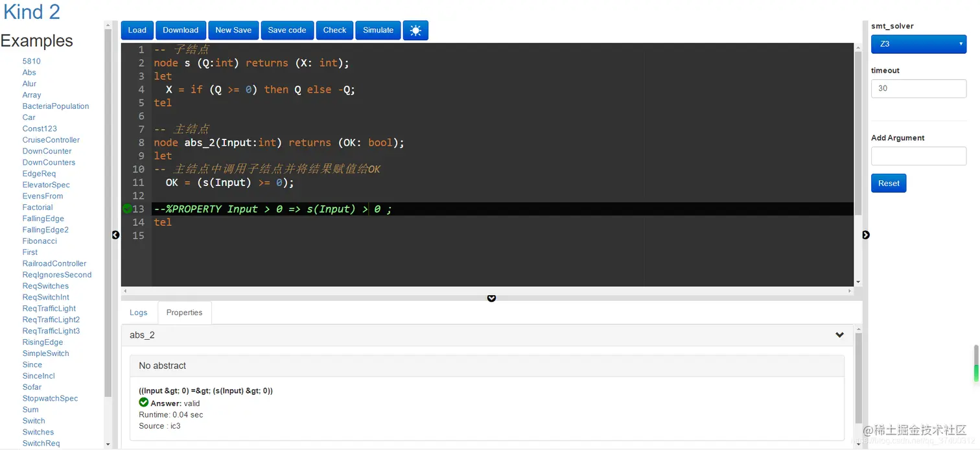Focus the Add Argument input field
The image size is (980, 450).
(x=918, y=156)
